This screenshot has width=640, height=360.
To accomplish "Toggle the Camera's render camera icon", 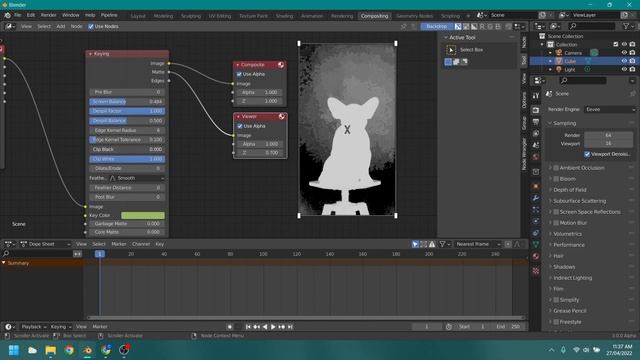I will point(632,53).
